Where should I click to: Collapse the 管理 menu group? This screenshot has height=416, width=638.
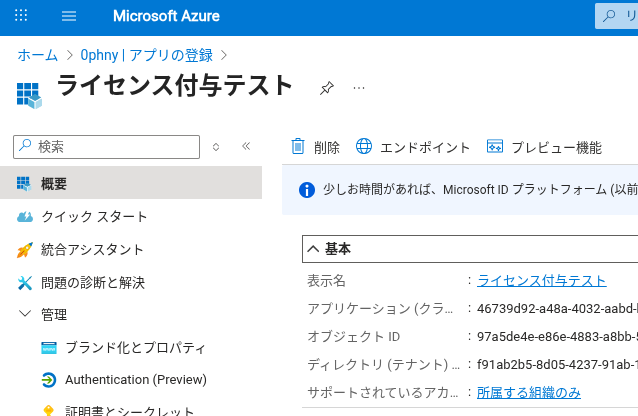(25, 314)
